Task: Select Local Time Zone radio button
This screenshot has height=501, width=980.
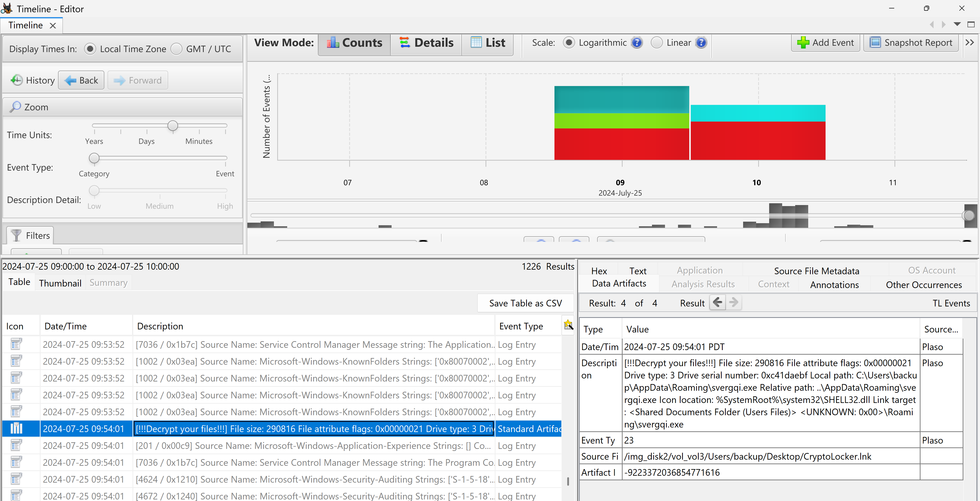Action: 90,49
